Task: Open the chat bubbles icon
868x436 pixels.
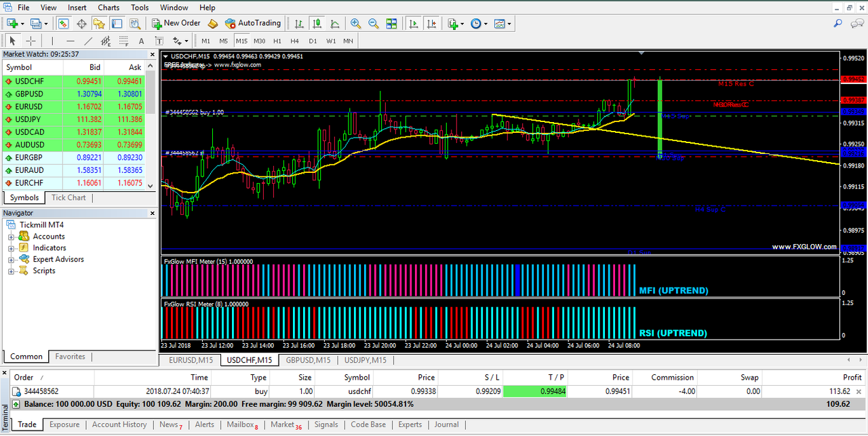Action: [x=856, y=23]
